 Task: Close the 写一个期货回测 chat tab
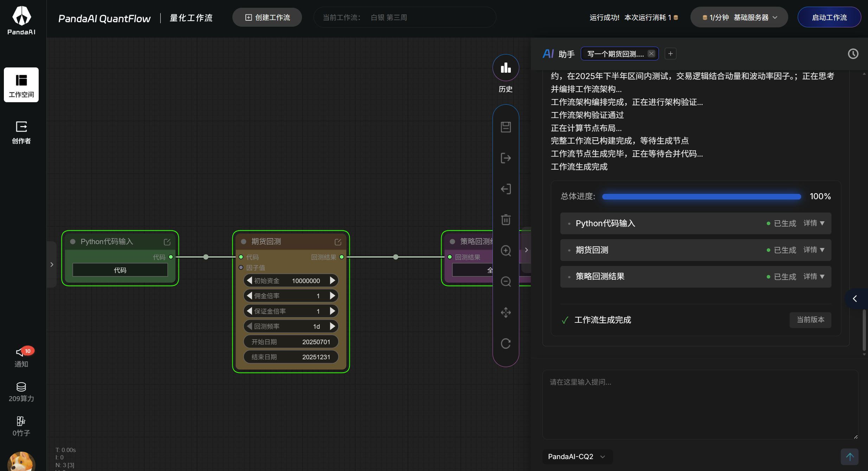click(651, 54)
